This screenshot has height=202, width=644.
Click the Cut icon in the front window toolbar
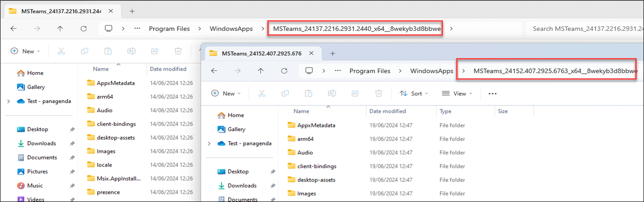click(261, 94)
